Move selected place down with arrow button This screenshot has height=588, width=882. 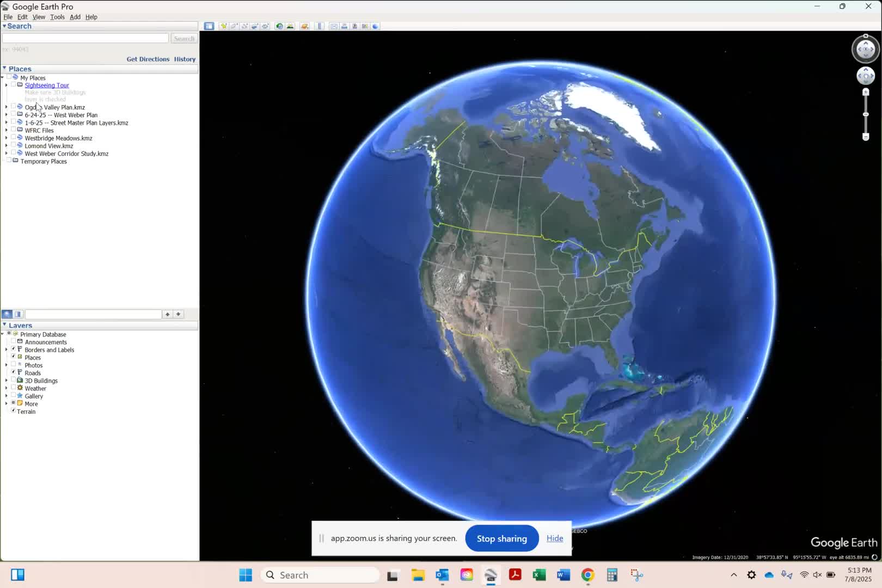(x=178, y=314)
